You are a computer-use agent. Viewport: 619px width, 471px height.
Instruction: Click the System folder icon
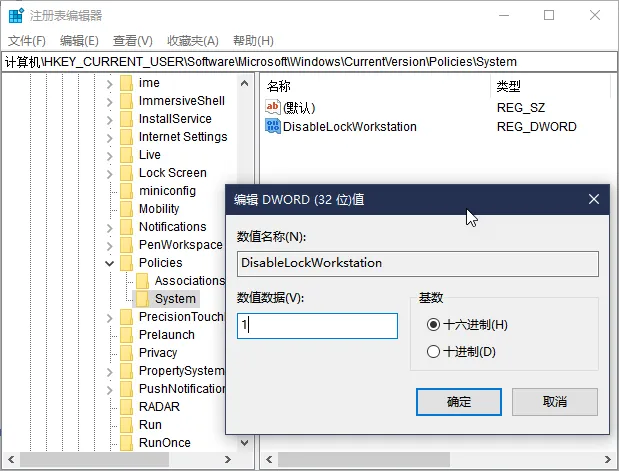tap(143, 299)
